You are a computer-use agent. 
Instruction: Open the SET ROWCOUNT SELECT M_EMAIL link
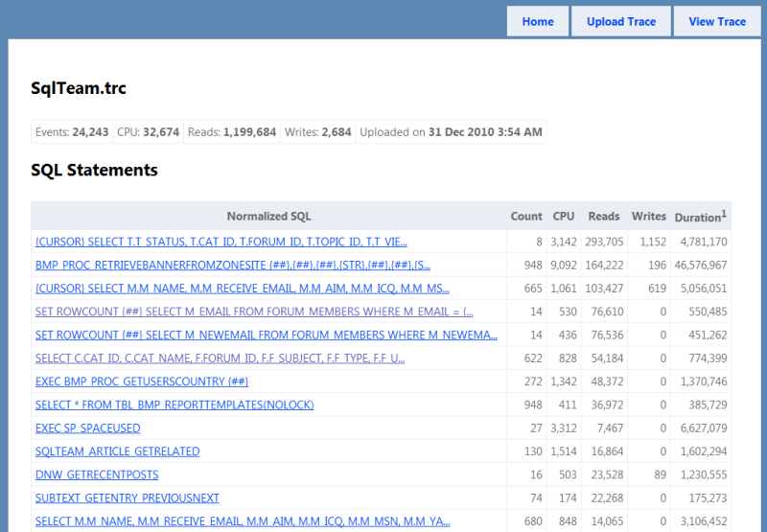[254, 312]
